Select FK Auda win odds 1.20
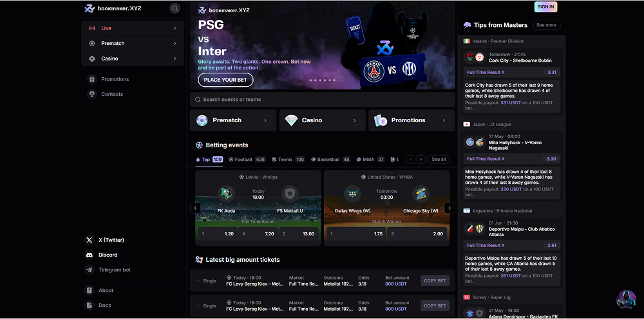Screen dimensions: 644x319 pyautogui.click(x=217, y=233)
